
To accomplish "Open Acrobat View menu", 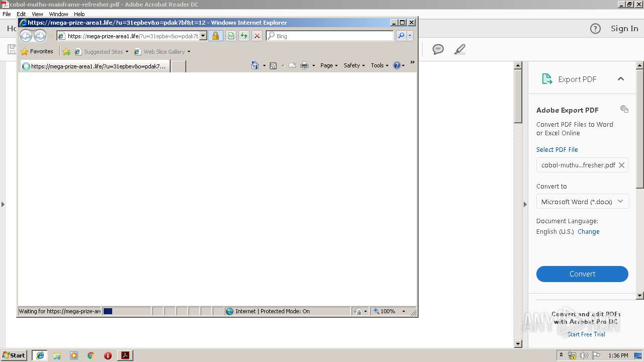I will coord(37,14).
